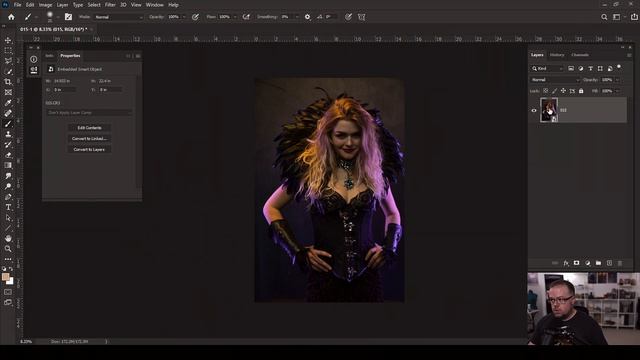Screen dimensions: 640x360
Task: Toggle lock image pixels
Action: [554, 91]
